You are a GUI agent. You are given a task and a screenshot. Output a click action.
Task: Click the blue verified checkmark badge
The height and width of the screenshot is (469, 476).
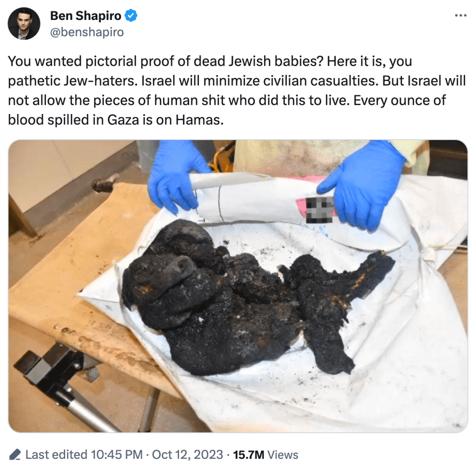tap(131, 15)
